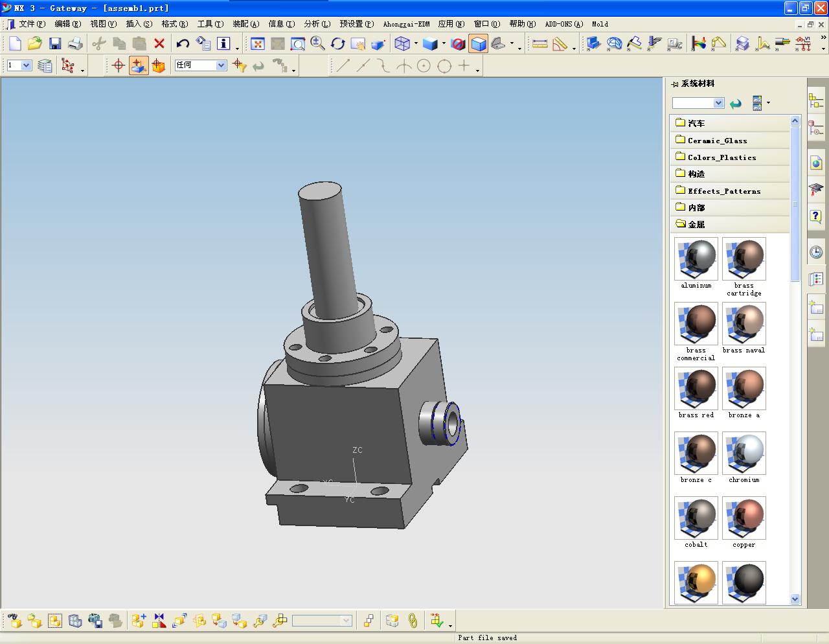This screenshot has width=829, height=644.
Task: Click the Add component icon in assembly toolbar
Action: pos(139,621)
